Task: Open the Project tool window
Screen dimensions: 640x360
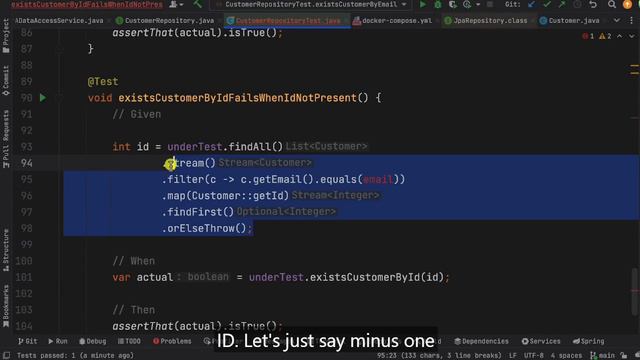Action: coord(6,36)
